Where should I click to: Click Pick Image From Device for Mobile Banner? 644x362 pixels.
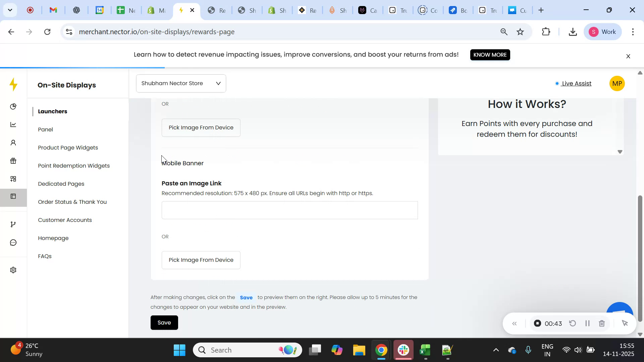[201, 260]
